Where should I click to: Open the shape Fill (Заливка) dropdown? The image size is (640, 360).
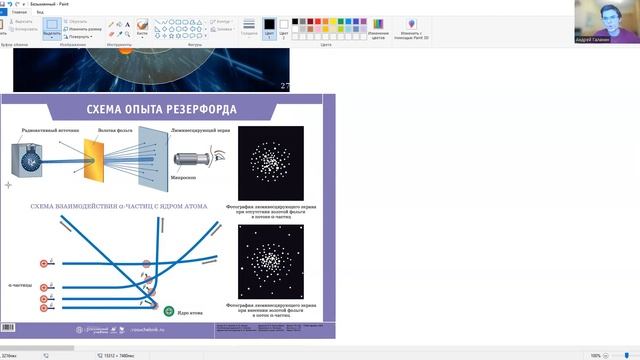[x=222, y=29]
